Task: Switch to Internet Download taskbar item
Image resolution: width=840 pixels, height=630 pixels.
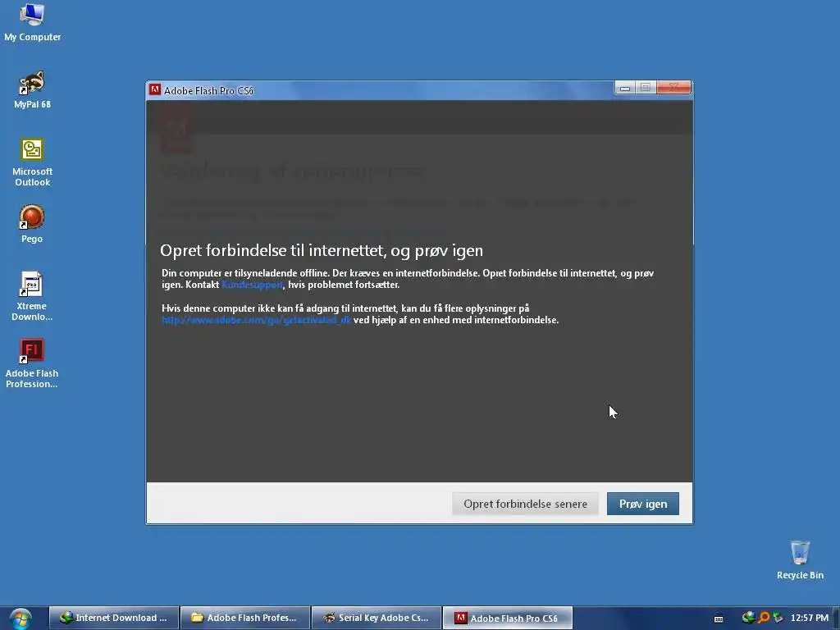Action: [x=113, y=618]
